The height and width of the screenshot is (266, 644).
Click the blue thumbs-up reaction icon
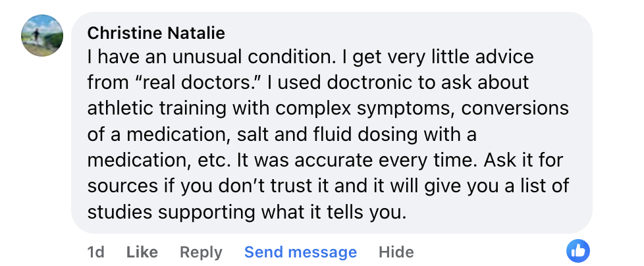[578, 250]
